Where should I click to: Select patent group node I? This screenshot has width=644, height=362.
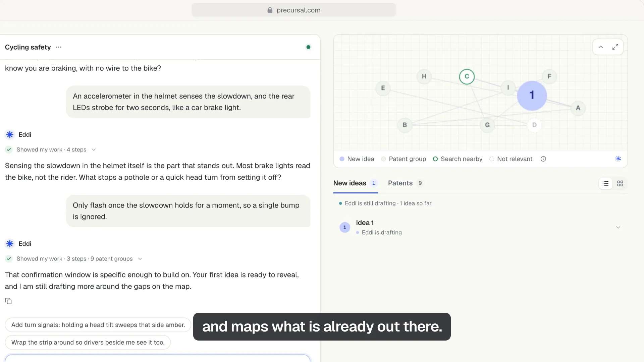(508, 88)
